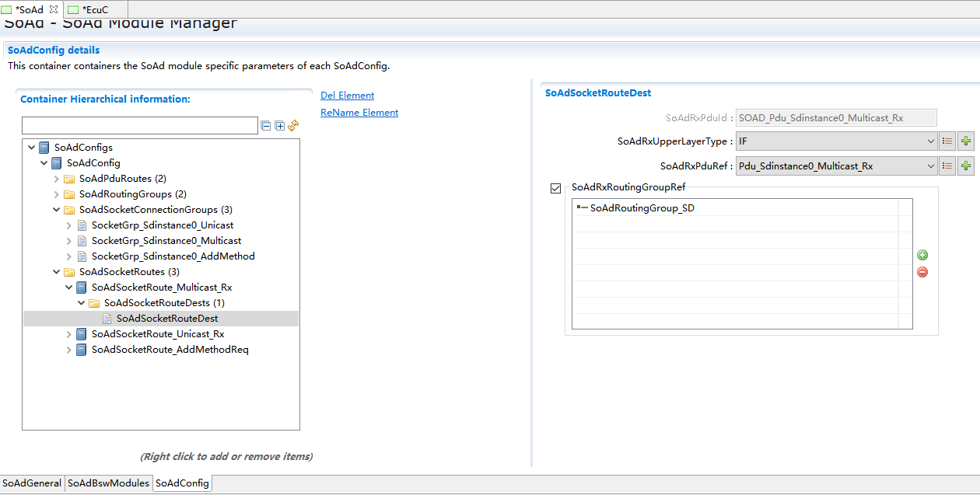Click the green plus beside SoAdRxPduRef
This screenshot has width=980, height=495.
click(965, 166)
